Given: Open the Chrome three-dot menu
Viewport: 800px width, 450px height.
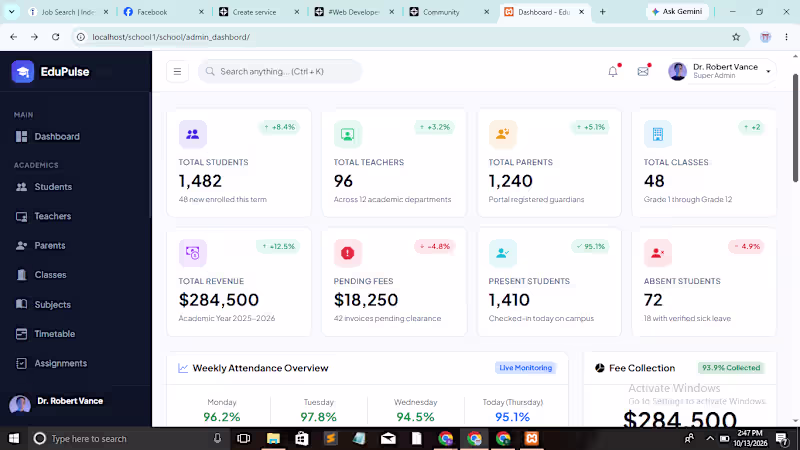Looking at the screenshot, I should coord(786,37).
